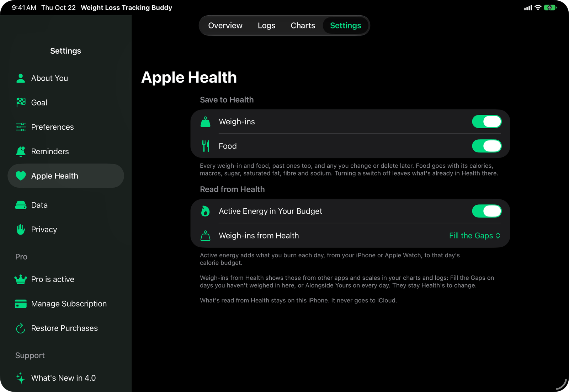The width and height of the screenshot is (569, 392).
Task: Open the Fill the Gaps picker
Action: pyautogui.click(x=475, y=236)
